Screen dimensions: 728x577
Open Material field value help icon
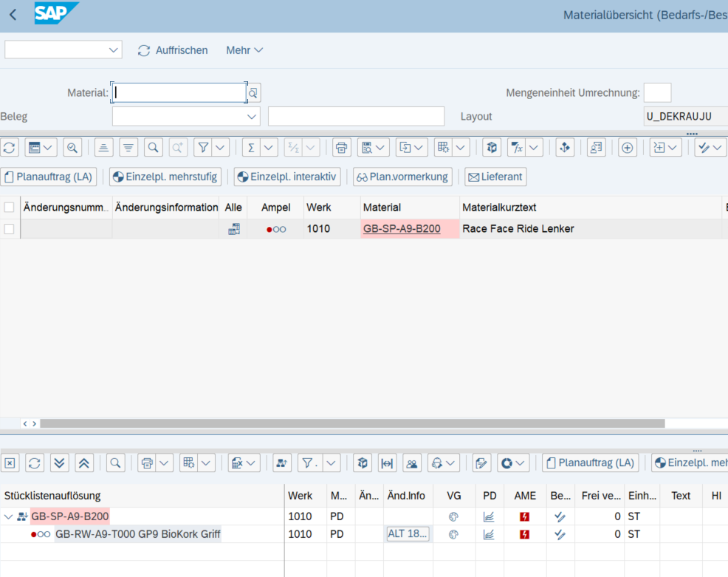pos(253,93)
